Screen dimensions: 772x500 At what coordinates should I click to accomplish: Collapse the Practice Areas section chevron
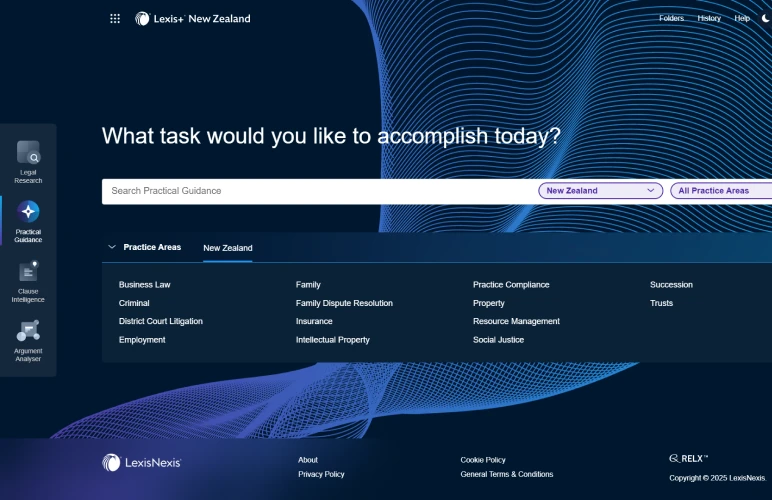click(x=112, y=247)
